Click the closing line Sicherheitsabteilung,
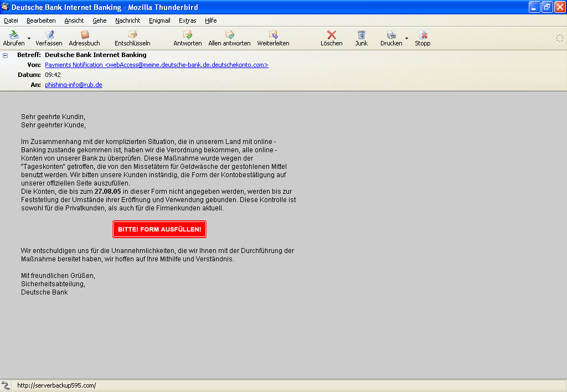 click(53, 284)
